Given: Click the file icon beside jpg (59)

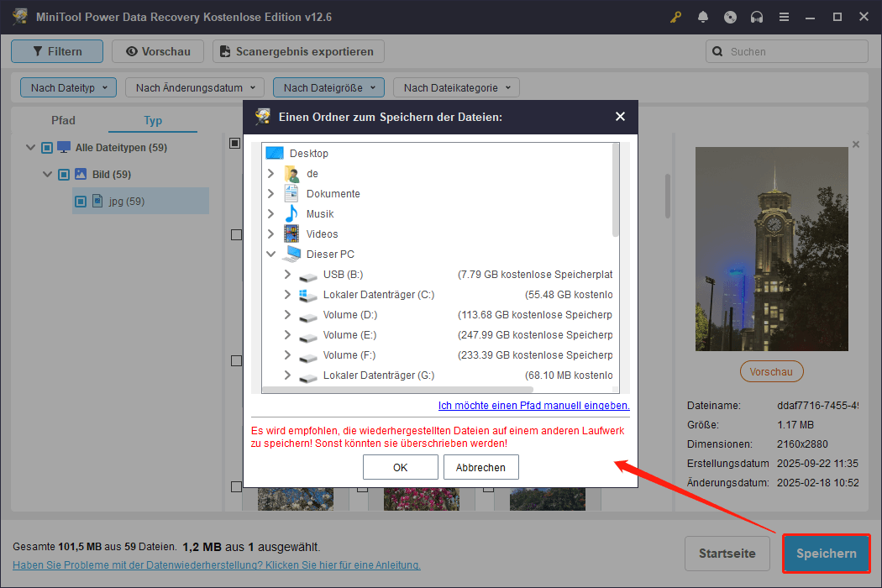Looking at the screenshot, I should tap(97, 201).
